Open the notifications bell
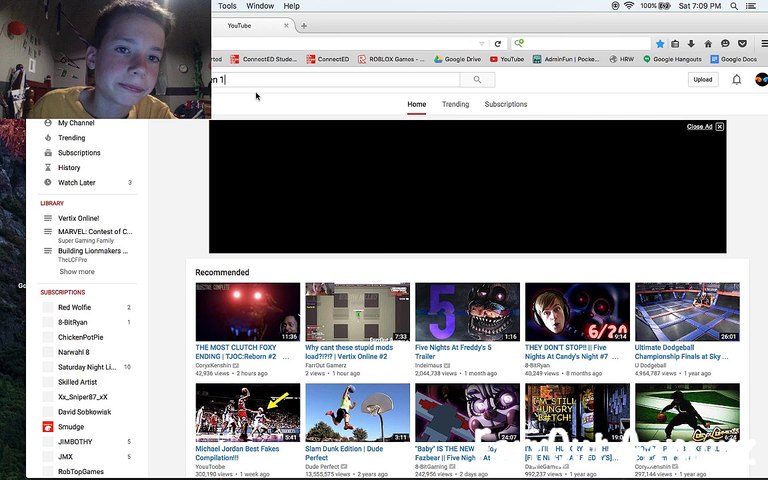Screen dimensions: 768x480 736,79
